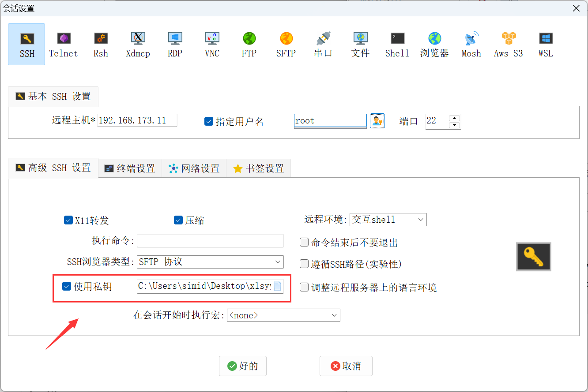Click the 取消 button
The width and height of the screenshot is (588, 392).
coord(346,366)
